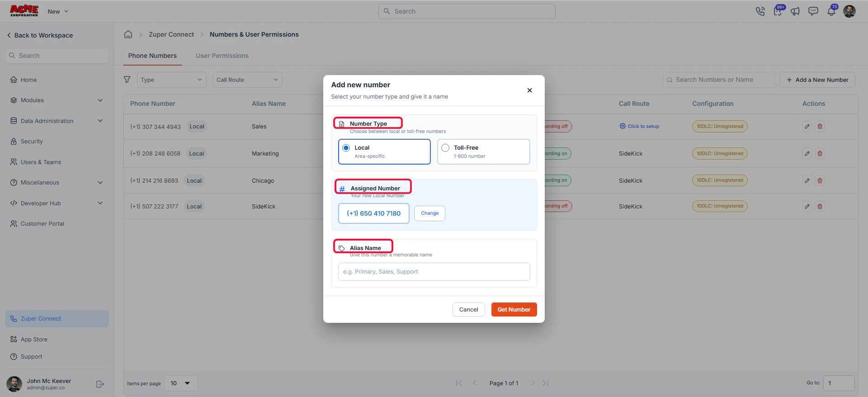Click the Click to setup link
Viewport: 868px width, 397px height.
[639, 127]
